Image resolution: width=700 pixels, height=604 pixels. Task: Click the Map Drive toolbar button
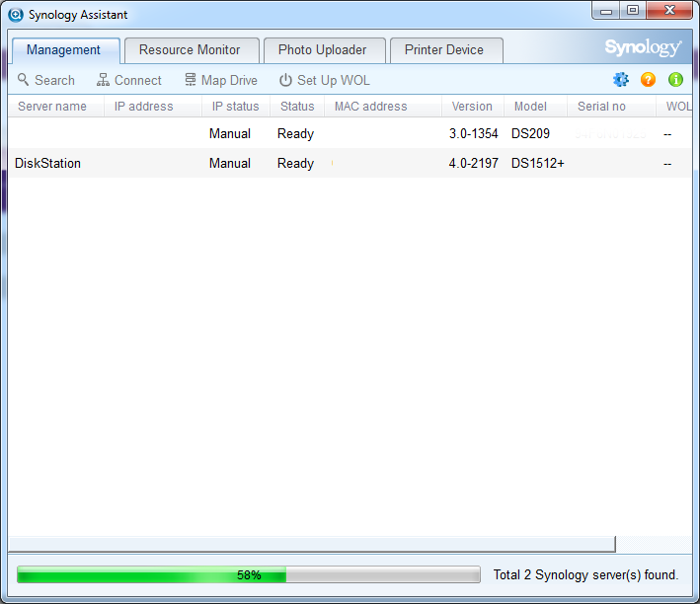(x=221, y=80)
